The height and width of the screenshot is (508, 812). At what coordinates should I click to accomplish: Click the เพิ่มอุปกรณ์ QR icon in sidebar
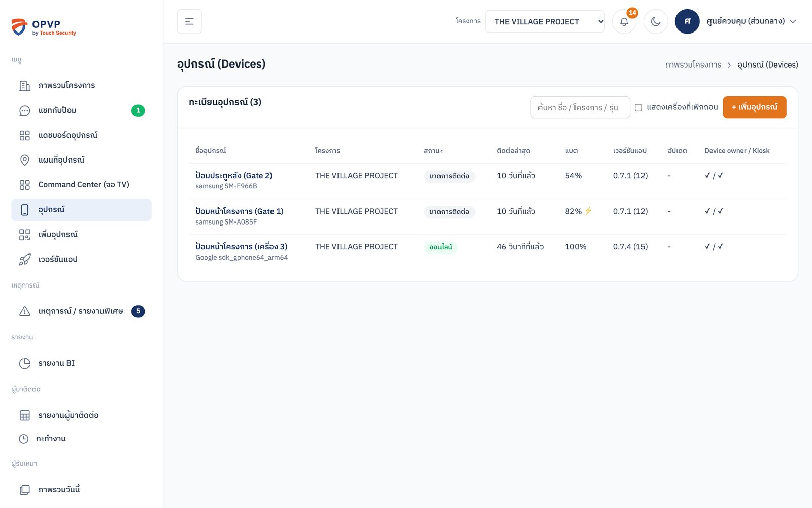(x=24, y=235)
